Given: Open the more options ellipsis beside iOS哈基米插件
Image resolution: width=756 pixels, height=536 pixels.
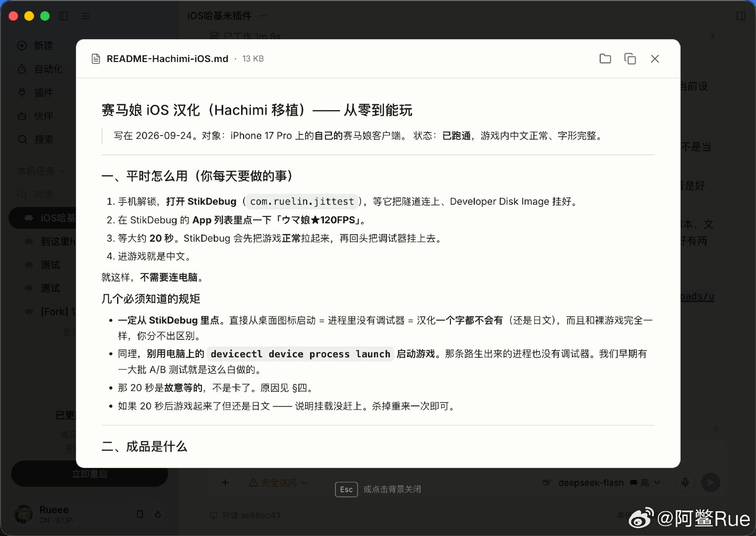Looking at the screenshot, I should click(263, 16).
